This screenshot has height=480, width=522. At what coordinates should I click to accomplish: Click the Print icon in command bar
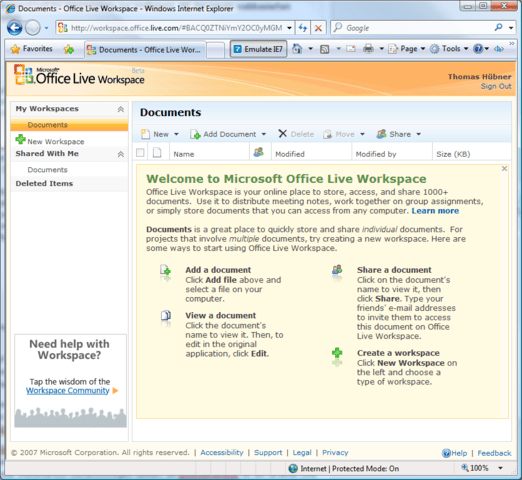click(368, 49)
